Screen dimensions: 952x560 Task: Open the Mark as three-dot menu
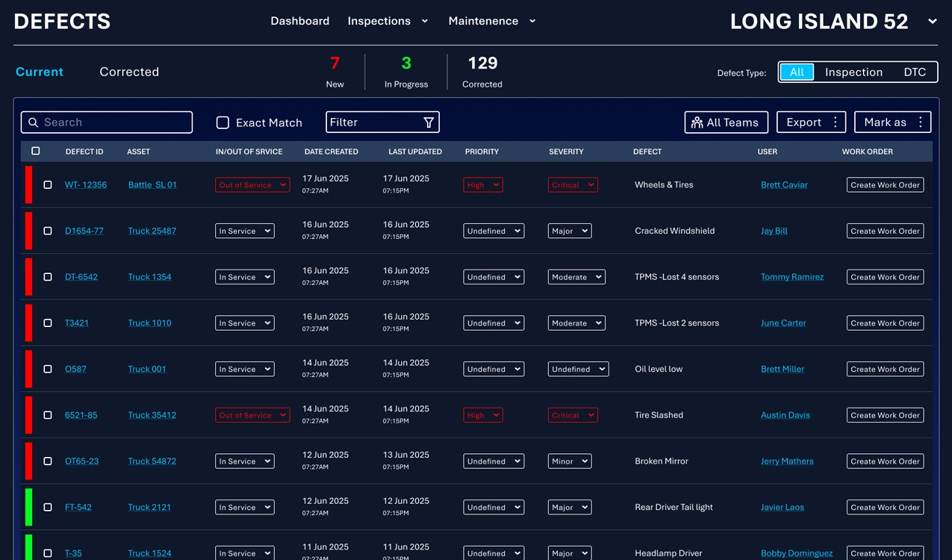pos(921,122)
